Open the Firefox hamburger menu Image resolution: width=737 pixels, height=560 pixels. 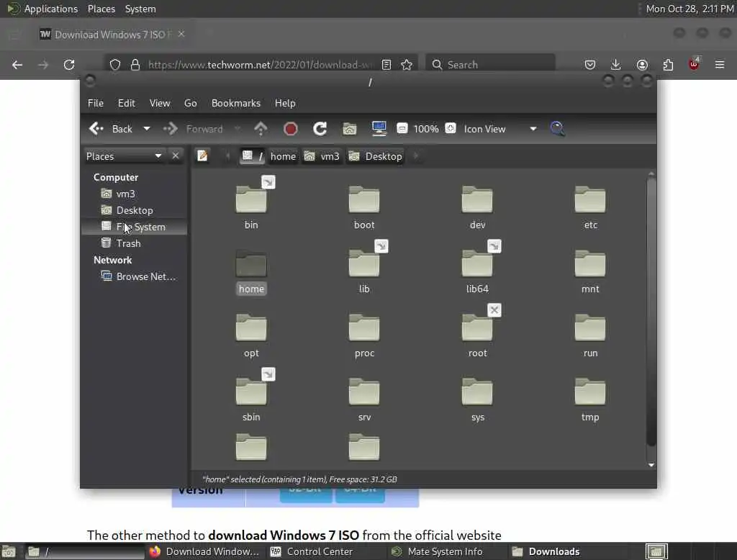tap(719, 64)
